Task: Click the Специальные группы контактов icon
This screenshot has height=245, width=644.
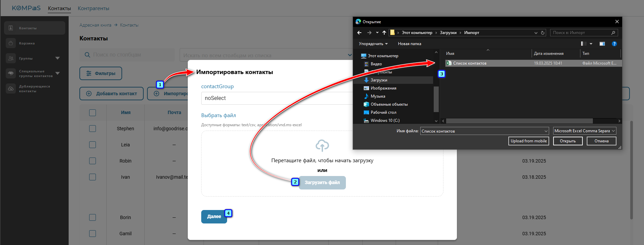Action: click(11, 73)
